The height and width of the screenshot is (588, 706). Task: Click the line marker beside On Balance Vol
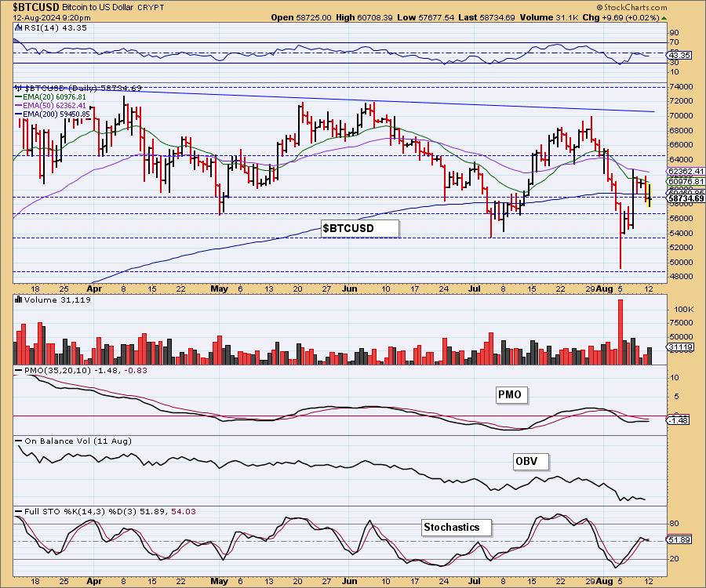click(19, 441)
